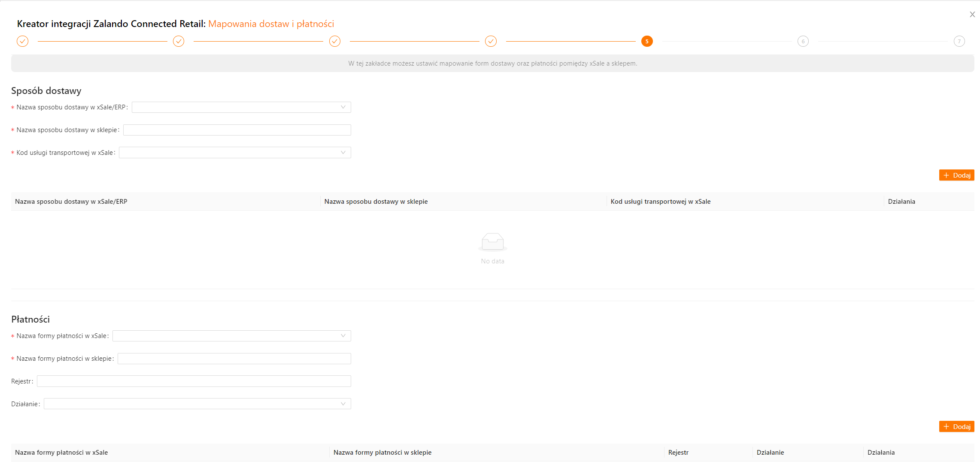Jump back to the third wizard step

335,41
